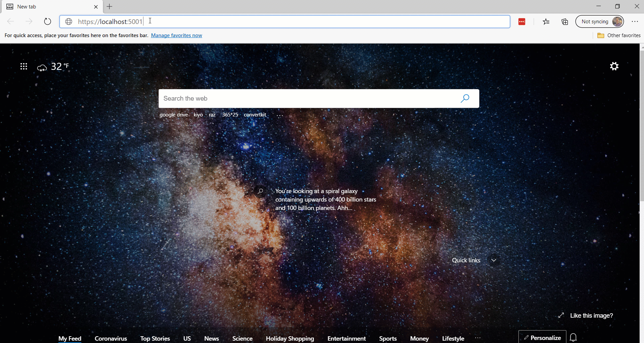
Task: Click the weather icon showing 32°F
Action: point(41,68)
